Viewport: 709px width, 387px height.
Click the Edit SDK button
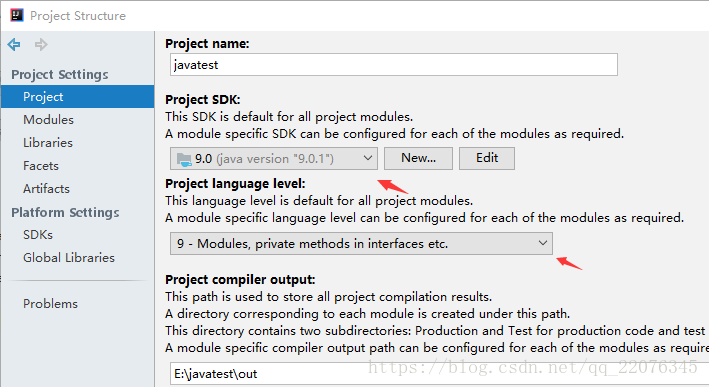[x=487, y=158]
